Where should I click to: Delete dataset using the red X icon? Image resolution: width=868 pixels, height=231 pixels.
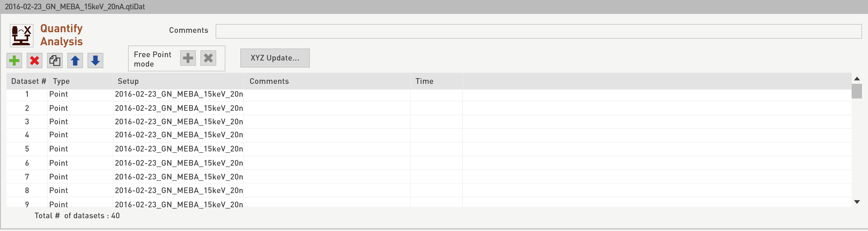point(34,61)
